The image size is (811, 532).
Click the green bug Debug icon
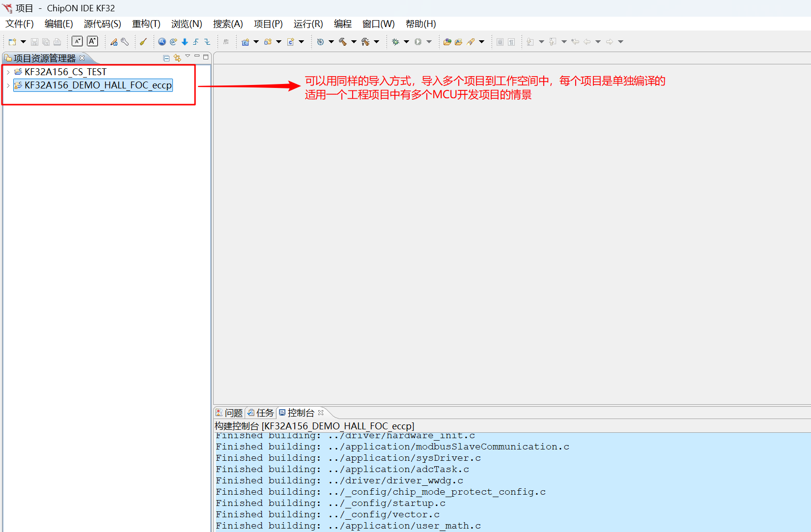(x=395, y=42)
